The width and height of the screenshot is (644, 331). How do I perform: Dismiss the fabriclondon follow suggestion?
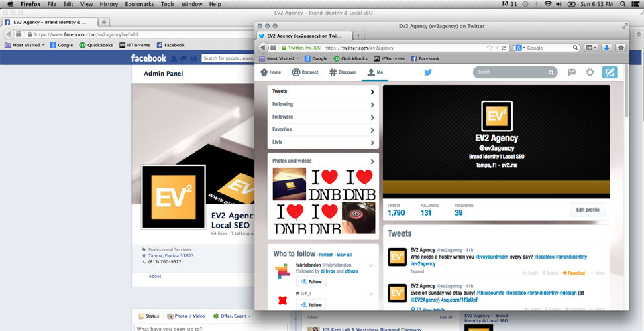(x=371, y=266)
